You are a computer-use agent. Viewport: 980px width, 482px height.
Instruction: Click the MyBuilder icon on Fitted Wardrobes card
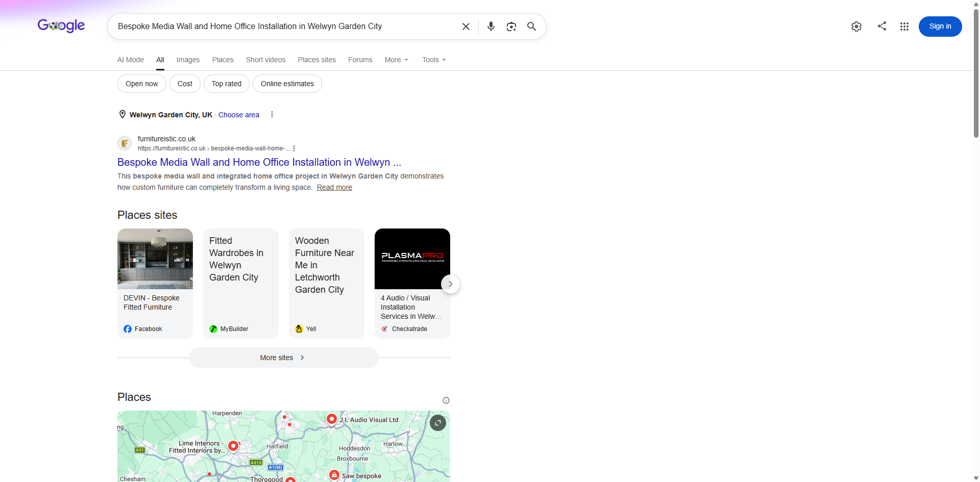coord(213,329)
